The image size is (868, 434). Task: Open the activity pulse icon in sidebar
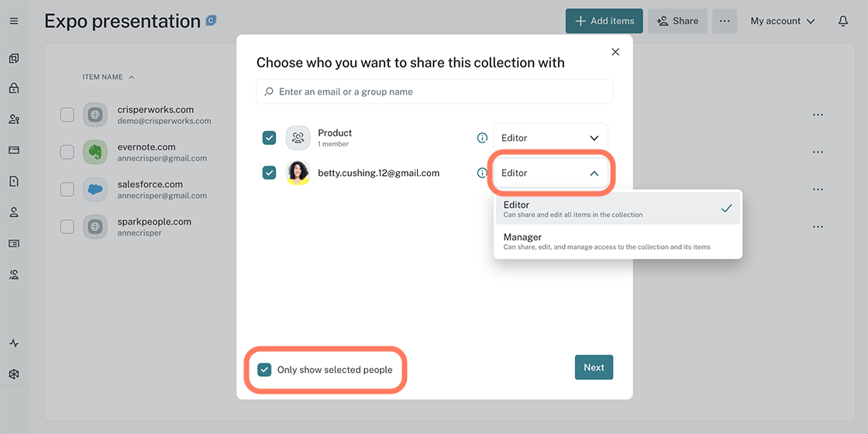pyautogui.click(x=14, y=343)
